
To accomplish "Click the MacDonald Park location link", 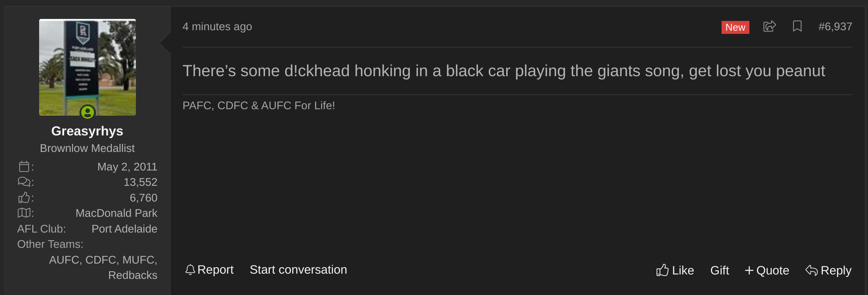I will point(117,213).
